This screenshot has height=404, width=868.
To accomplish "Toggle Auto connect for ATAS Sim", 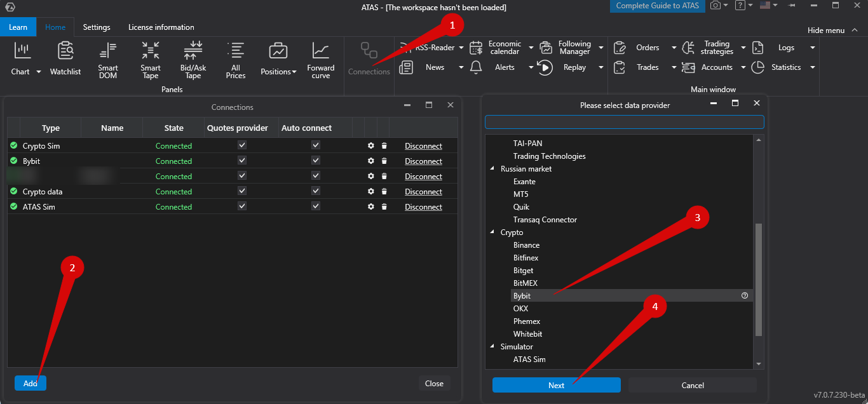I will tap(316, 206).
